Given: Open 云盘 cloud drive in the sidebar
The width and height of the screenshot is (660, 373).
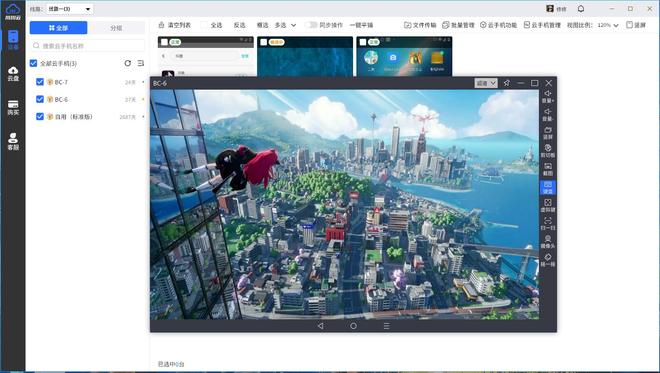Looking at the screenshot, I should [x=13, y=74].
